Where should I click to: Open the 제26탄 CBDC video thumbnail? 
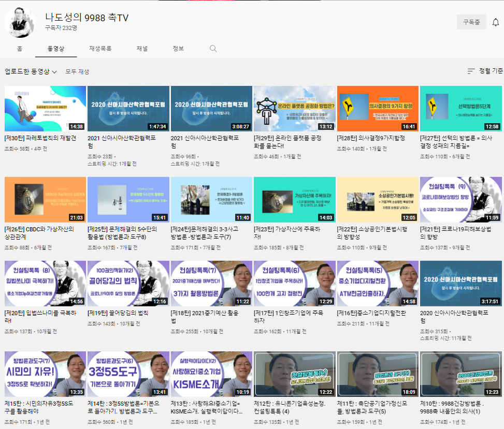[x=45, y=200]
